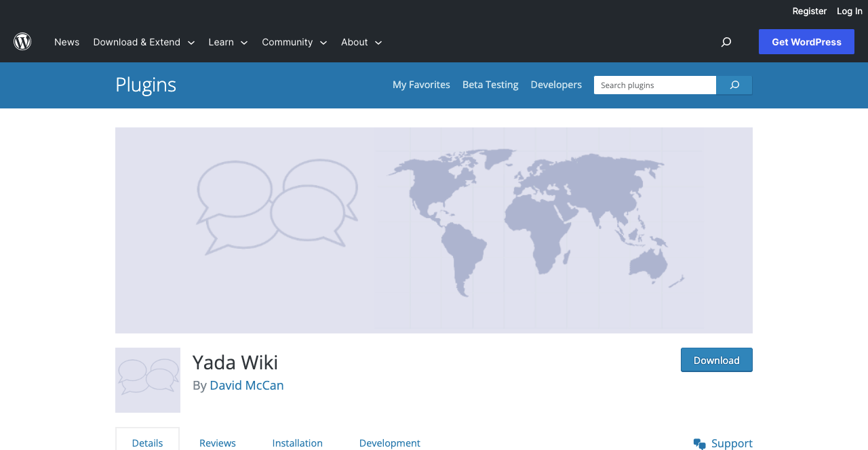Screen dimensions: 868x450
Task: Focus the Search plugins input field
Action: pyautogui.click(x=655, y=85)
